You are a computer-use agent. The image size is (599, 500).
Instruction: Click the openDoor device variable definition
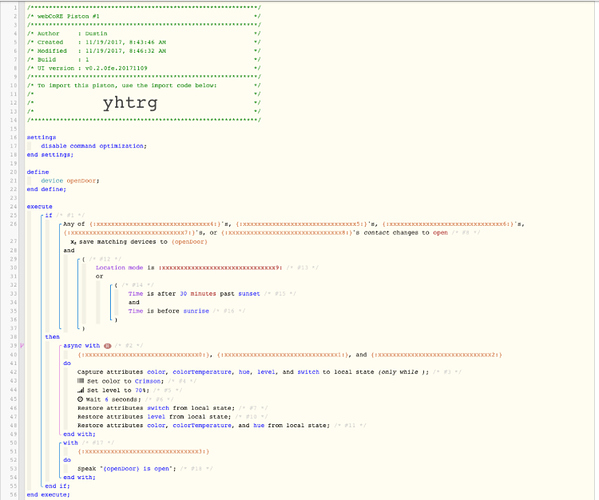(70, 181)
